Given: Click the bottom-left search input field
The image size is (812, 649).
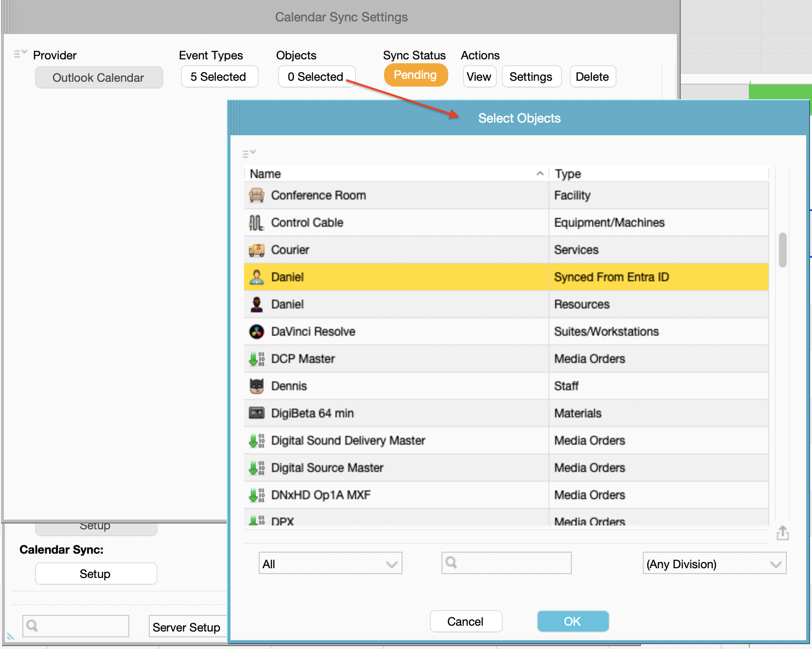Looking at the screenshot, I should click(76, 626).
